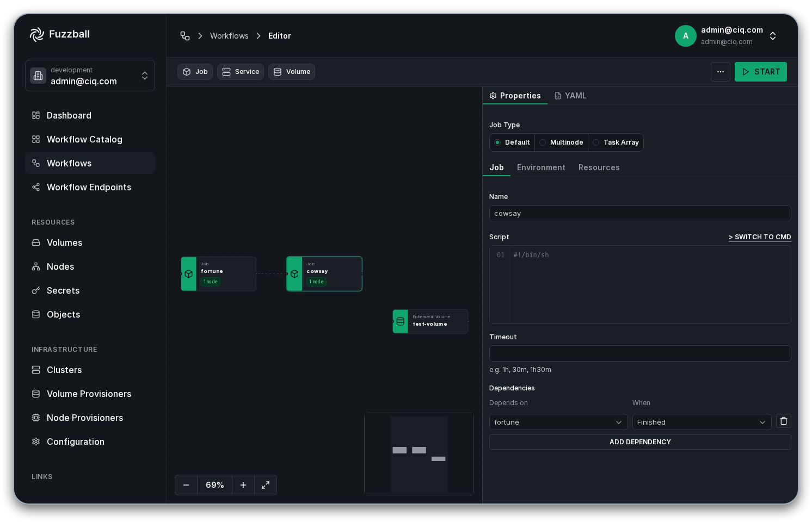812x522 pixels.
Task: Open the Depends on fortune dropdown
Action: click(x=558, y=422)
